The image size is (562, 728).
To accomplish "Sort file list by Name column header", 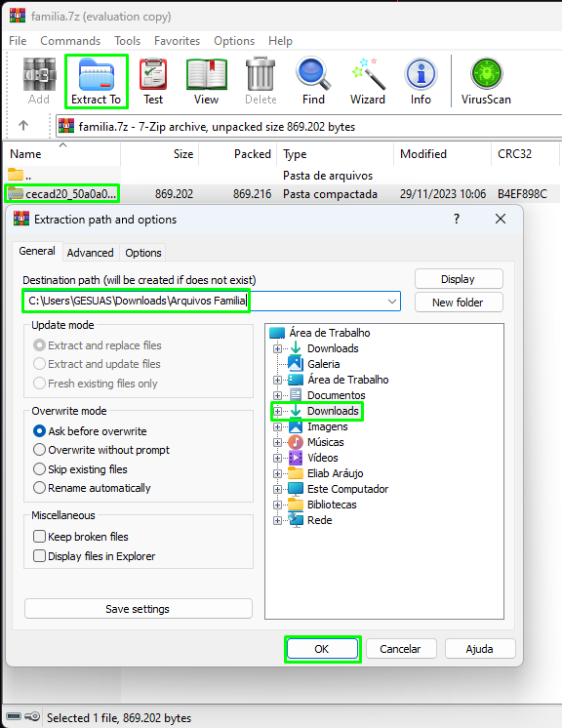I will [x=61, y=154].
